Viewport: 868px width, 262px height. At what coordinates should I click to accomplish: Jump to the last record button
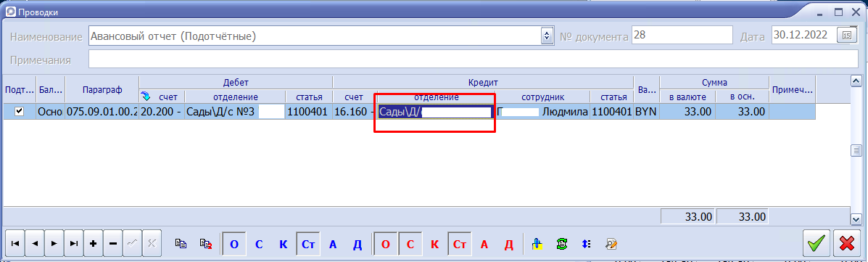[74, 243]
